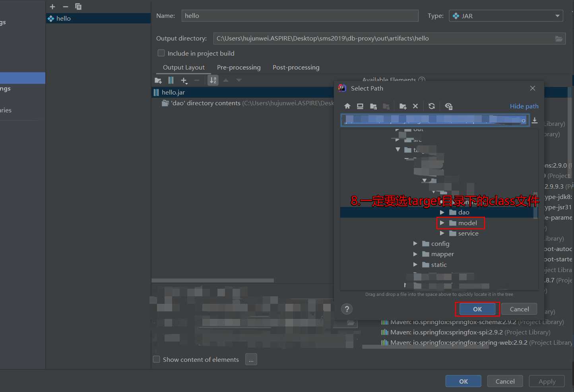Click OK in the Project Structure window

[x=463, y=381]
